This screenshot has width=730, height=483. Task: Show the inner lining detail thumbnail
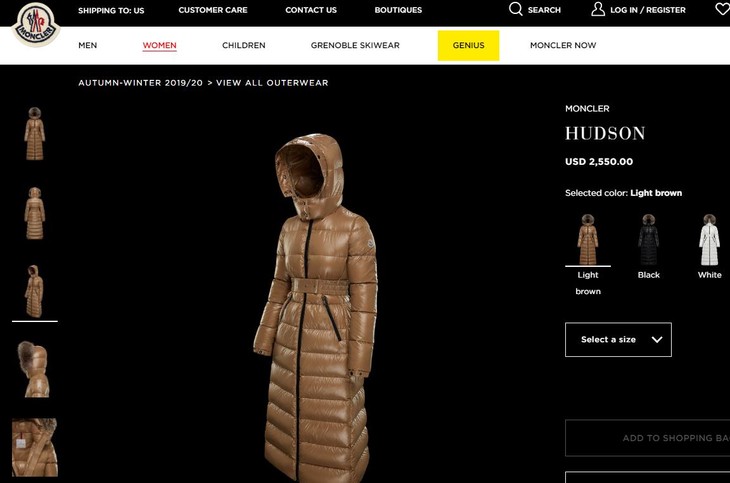(x=35, y=447)
